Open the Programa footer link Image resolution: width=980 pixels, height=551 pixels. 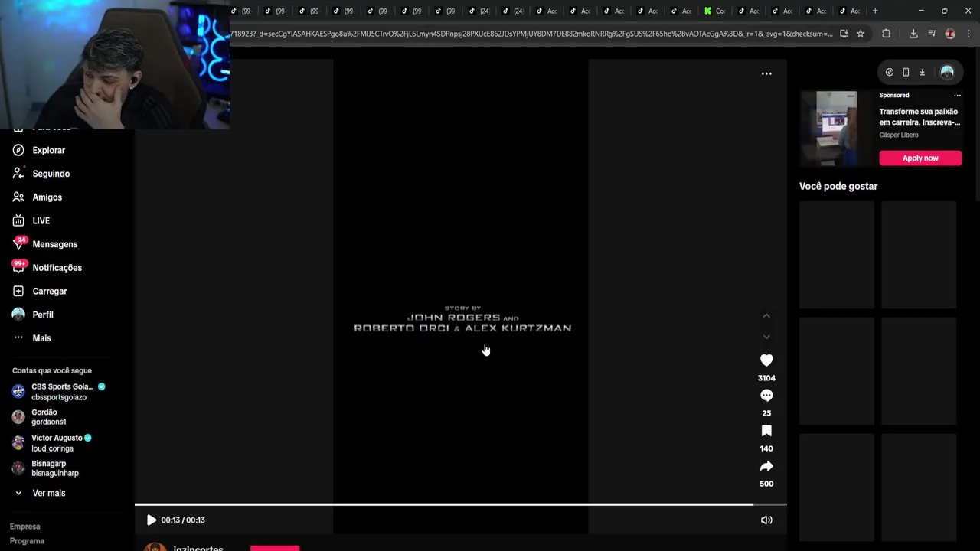pos(27,541)
